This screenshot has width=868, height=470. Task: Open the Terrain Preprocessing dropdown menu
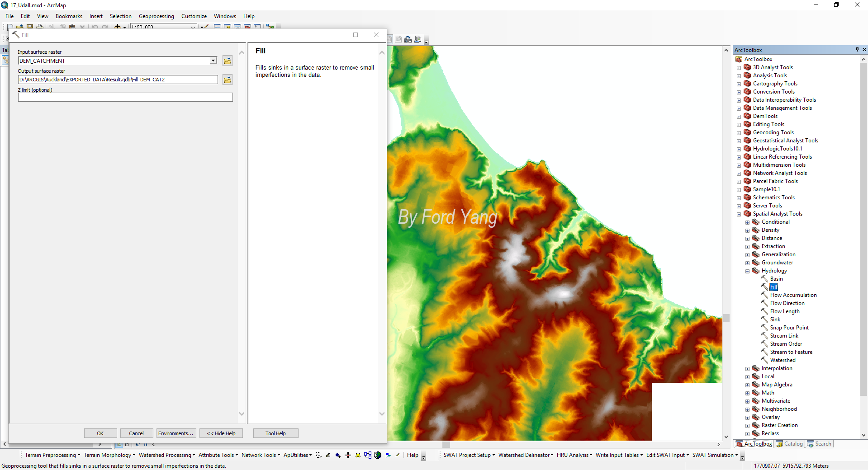pyautogui.click(x=52, y=455)
